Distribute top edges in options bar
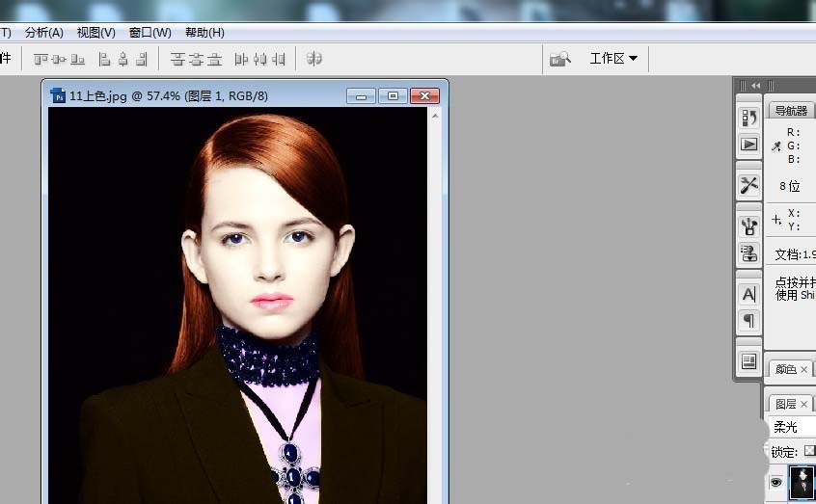 (x=177, y=60)
